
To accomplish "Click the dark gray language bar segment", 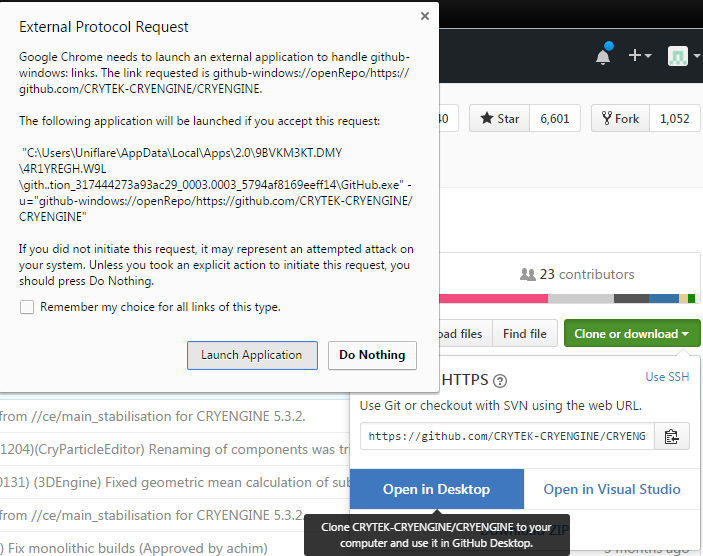I will (631, 299).
